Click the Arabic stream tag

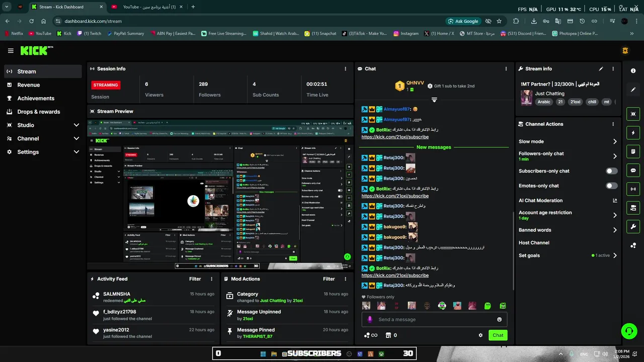click(x=544, y=102)
